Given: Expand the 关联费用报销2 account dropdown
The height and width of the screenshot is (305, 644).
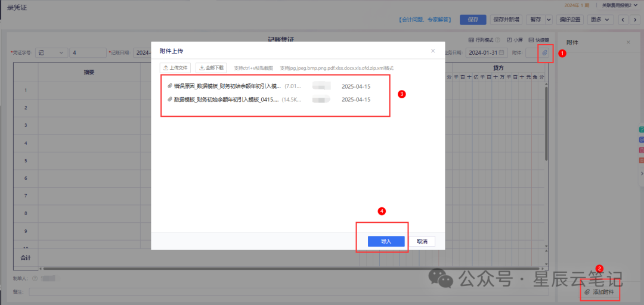Looking at the screenshot, I should tap(619, 5).
